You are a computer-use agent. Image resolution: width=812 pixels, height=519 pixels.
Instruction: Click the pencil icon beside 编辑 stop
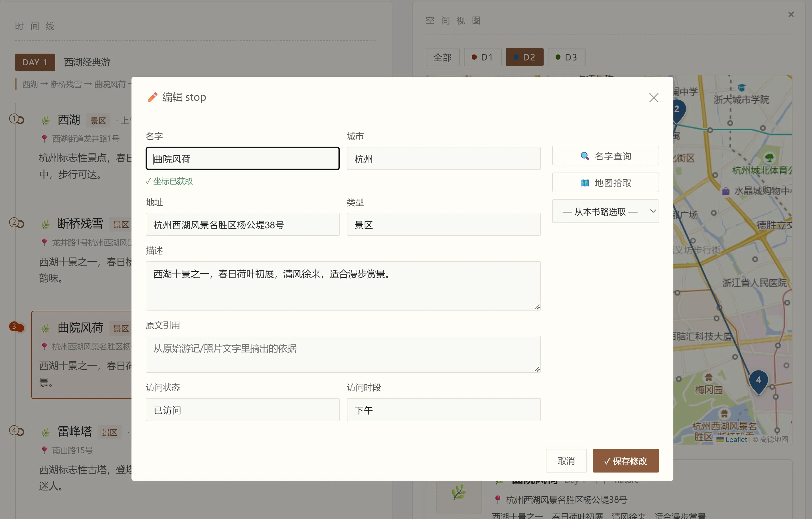[152, 97]
